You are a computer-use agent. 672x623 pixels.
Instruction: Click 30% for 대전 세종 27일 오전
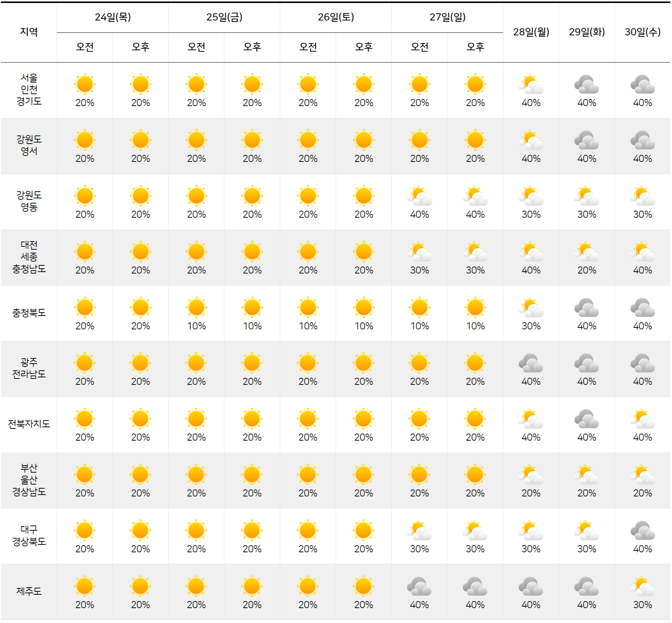tap(419, 270)
